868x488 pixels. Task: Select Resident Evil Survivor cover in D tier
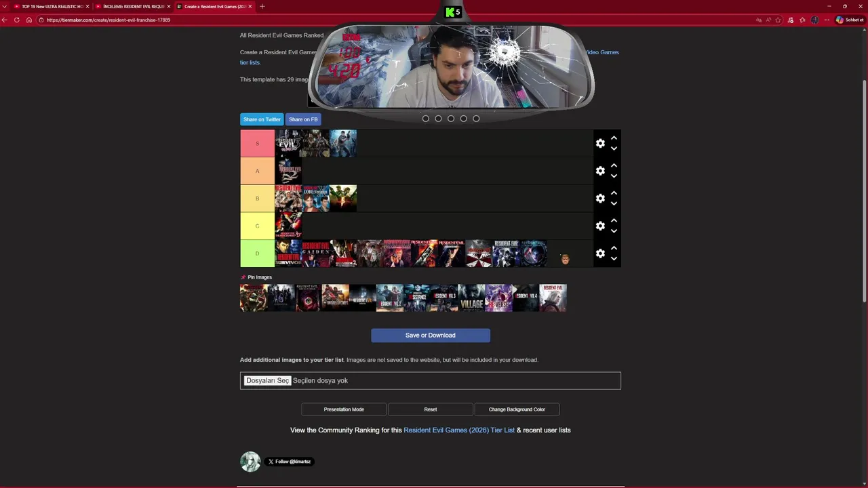pyautogui.click(x=288, y=253)
